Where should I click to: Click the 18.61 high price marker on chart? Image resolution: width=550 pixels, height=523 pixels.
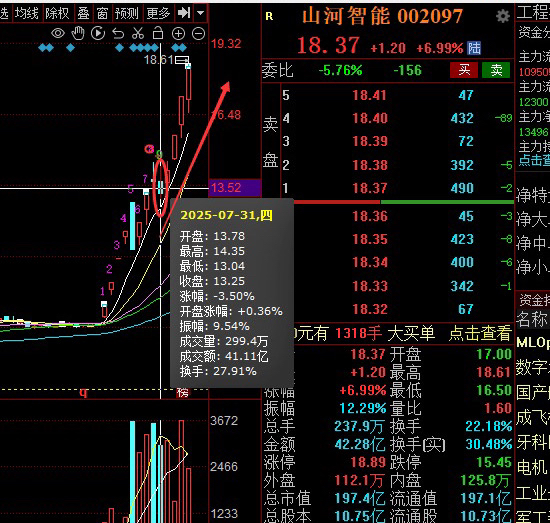(x=159, y=60)
